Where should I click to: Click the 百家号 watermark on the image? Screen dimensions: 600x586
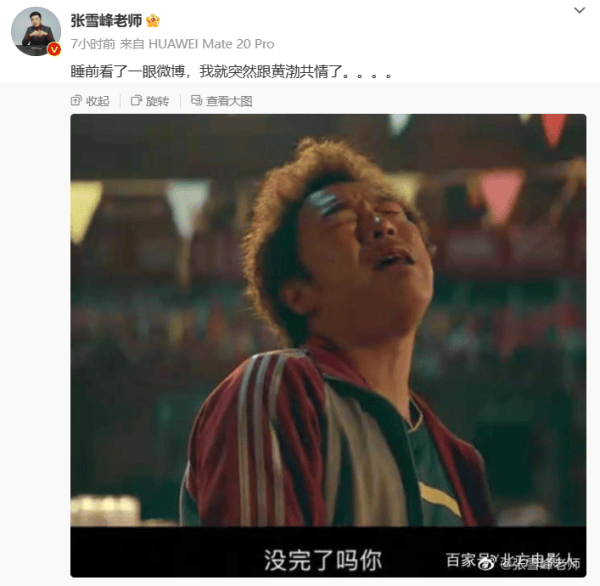pyautogui.click(x=463, y=560)
